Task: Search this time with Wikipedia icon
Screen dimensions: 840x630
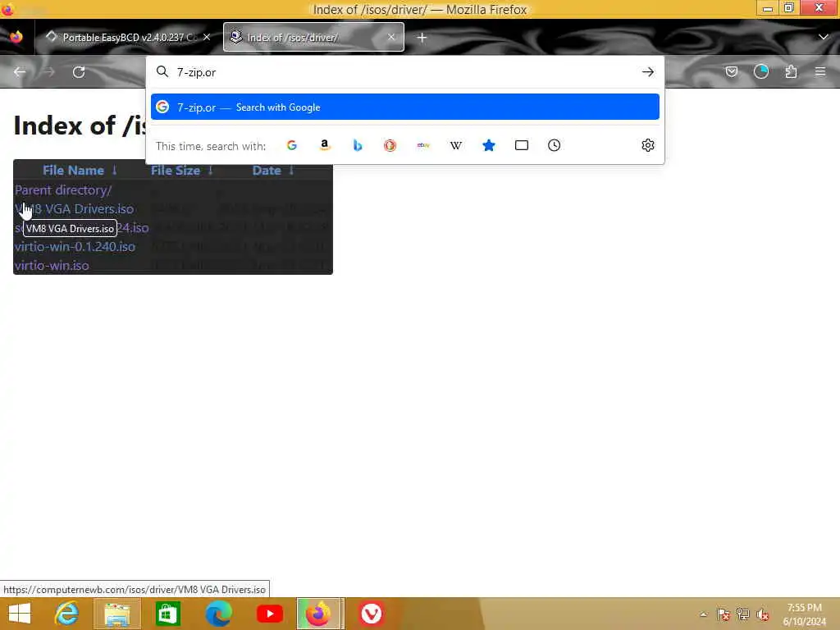Action: (x=456, y=145)
